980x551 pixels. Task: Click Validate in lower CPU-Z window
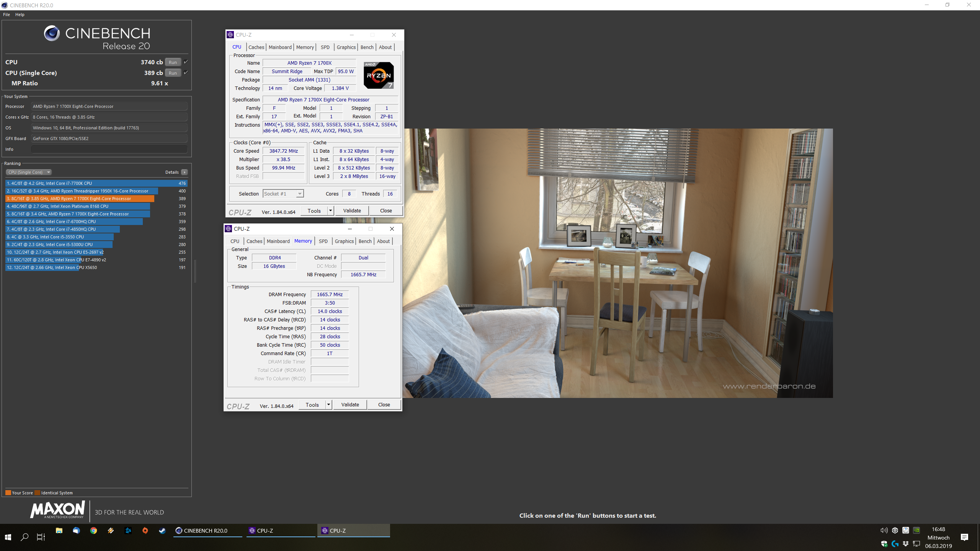coord(350,404)
